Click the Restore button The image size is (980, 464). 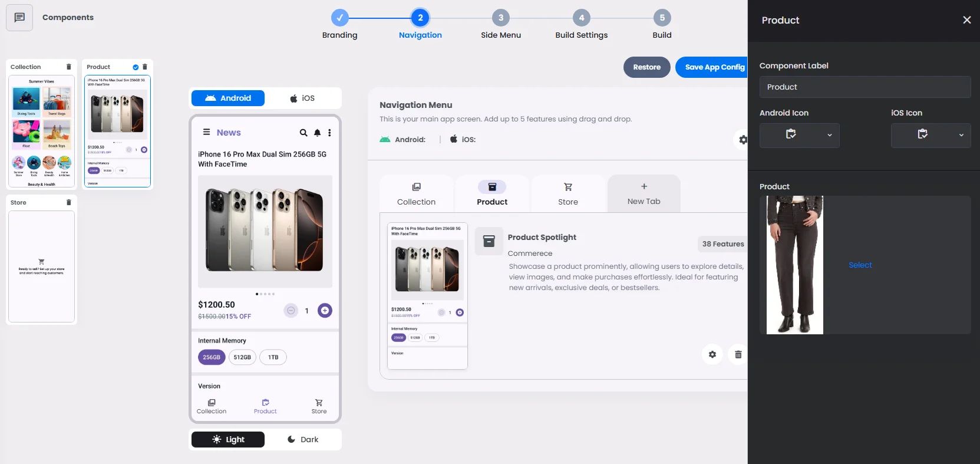pos(647,67)
